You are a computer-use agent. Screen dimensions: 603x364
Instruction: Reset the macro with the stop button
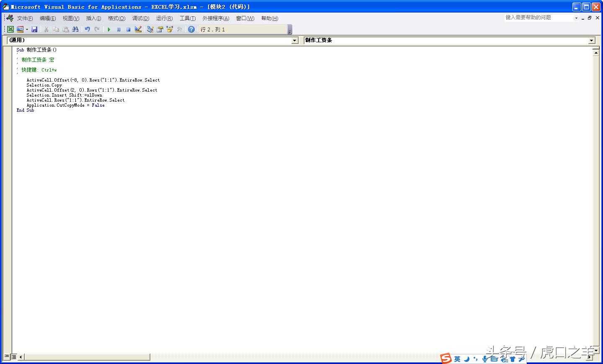(x=128, y=29)
